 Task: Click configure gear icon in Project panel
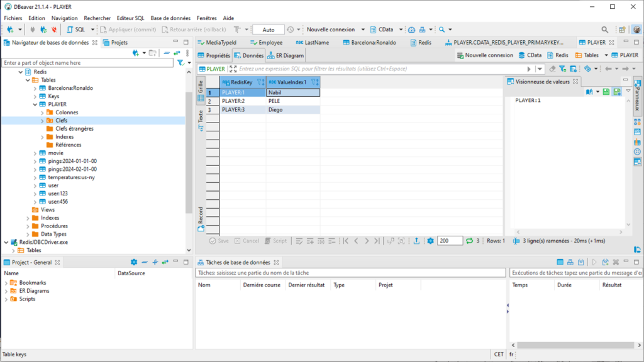tap(134, 262)
